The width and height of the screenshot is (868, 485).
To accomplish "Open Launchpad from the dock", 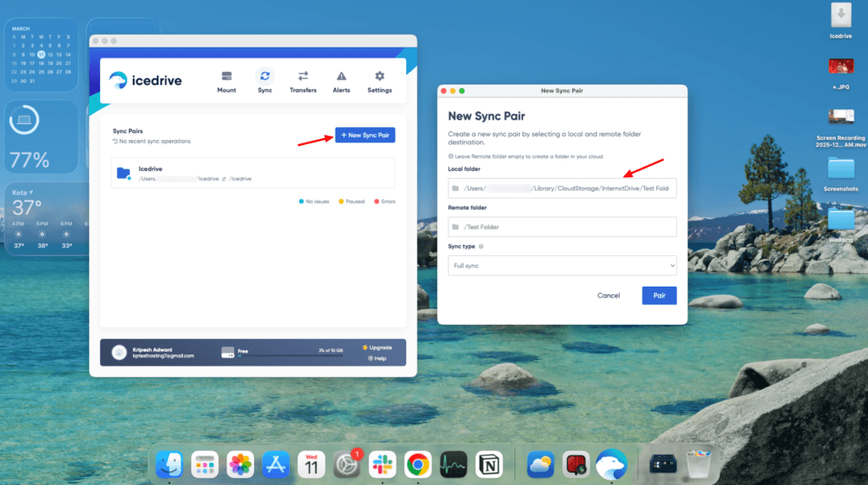I will [205, 464].
